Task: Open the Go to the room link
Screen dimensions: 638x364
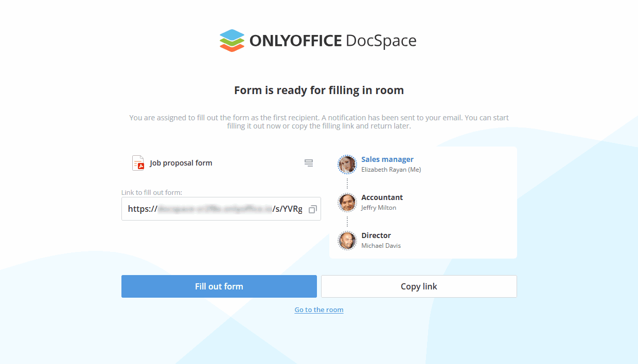Action: click(x=318, y=310)
